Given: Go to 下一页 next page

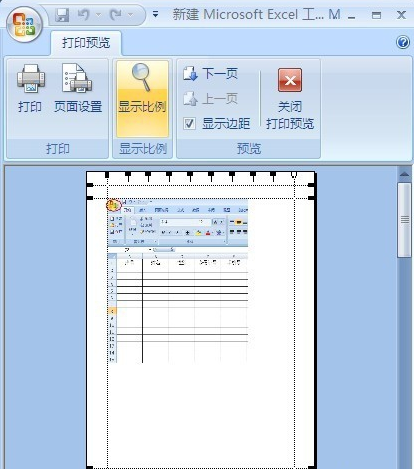Looking at the screenshot, I should pyautogui.click(x=210, y=74).
